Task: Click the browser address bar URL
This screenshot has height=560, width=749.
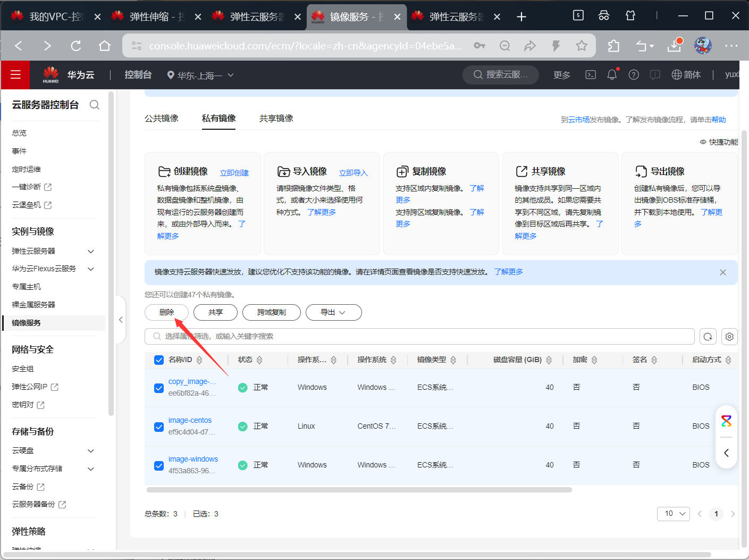Action: click(x=305, y=46)
